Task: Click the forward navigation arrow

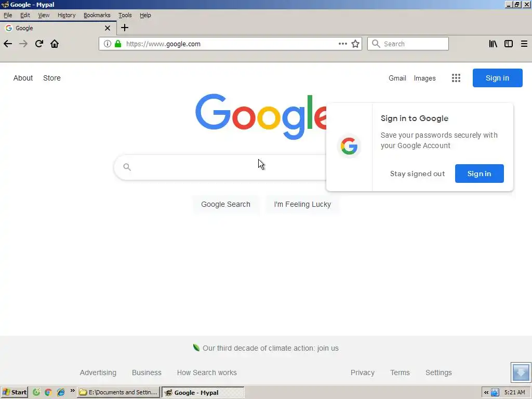Action: click(x=23, y=44)
